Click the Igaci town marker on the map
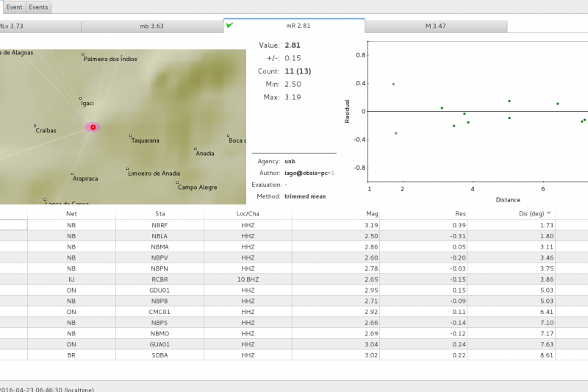588x392 pixels. click(81, 98)
